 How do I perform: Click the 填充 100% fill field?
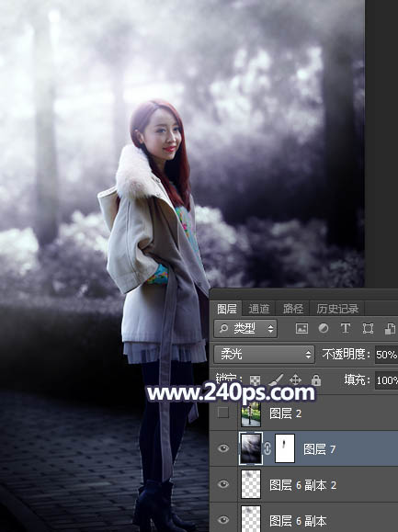click(386, 380)
